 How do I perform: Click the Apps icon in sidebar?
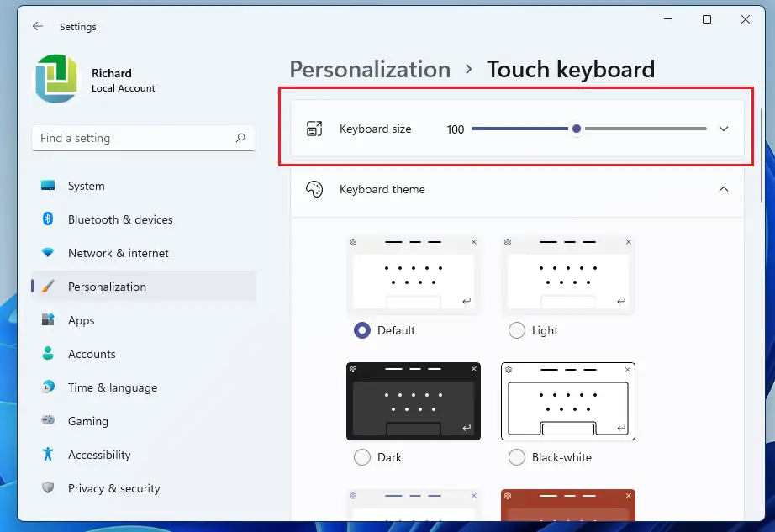pos(48,319)
